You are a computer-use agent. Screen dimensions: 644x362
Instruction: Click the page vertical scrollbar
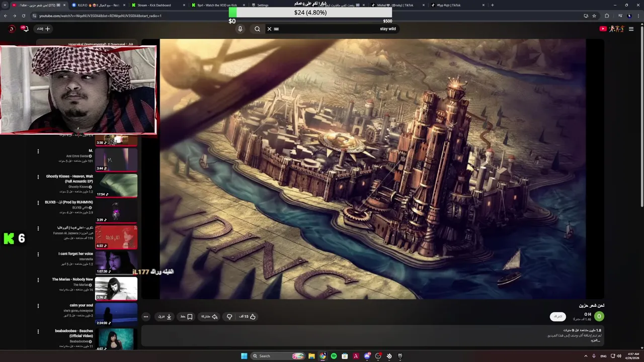coord(642,116)
